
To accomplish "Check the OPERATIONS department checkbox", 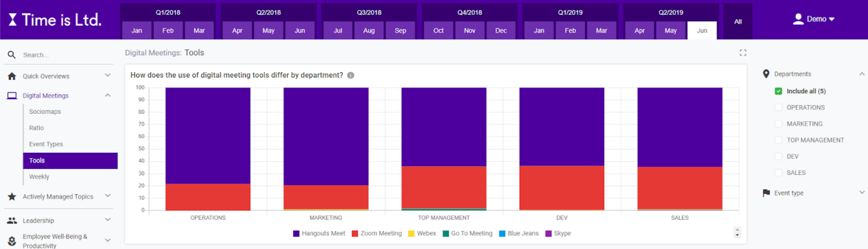I will [778, 107].
